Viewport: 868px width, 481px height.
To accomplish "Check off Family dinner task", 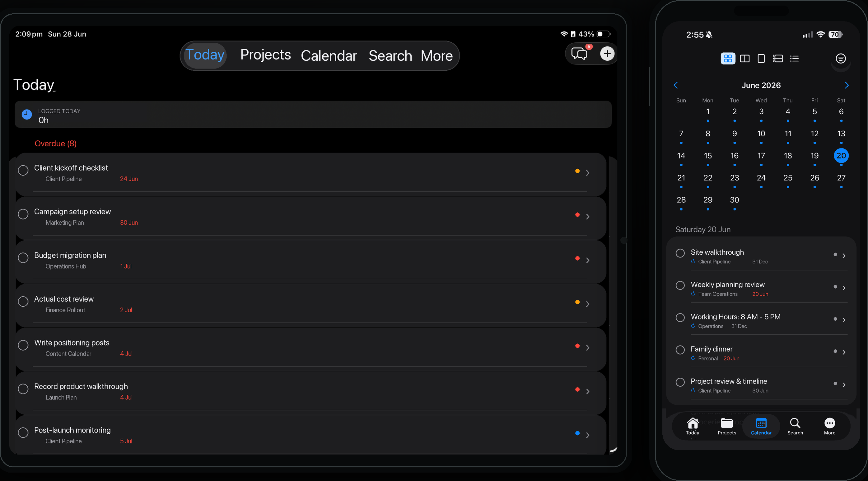I will coord(680,350).
